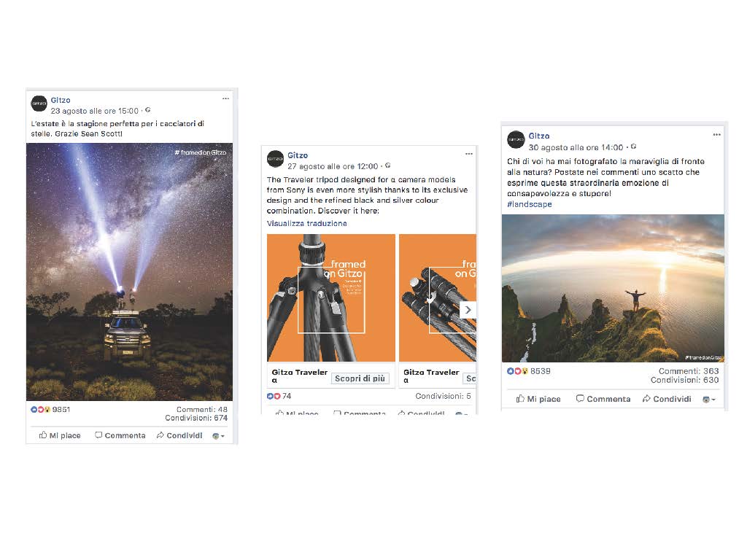Image resolution: width=747 pixels, height=560 pixels.
Task: Open options menu on 23 agosto post
Action: coord(225,99)
